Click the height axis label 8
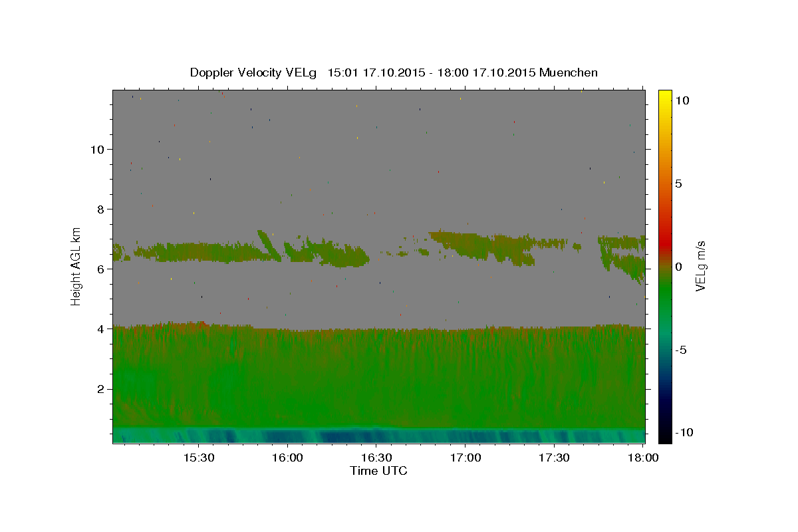The width and height of the screenshot is (798, 532). pos(101,209)
